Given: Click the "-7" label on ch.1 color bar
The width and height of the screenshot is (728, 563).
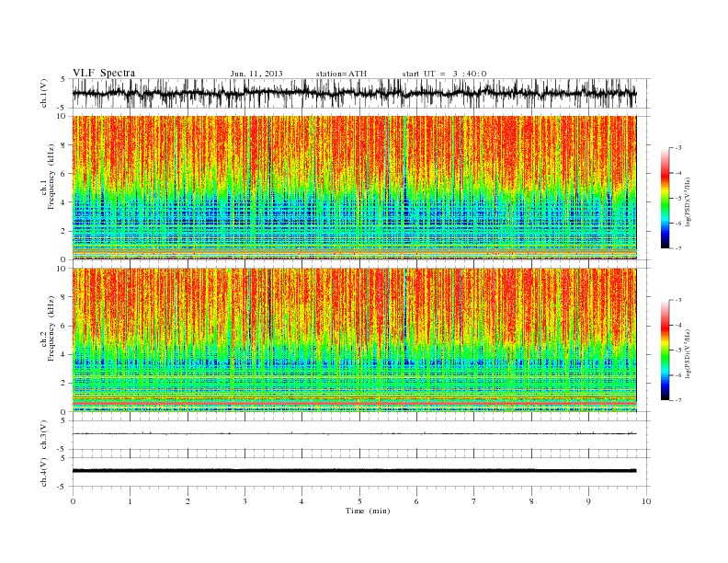Looking at the screenshot, I should pyautogui.click(x=678, y=248).
